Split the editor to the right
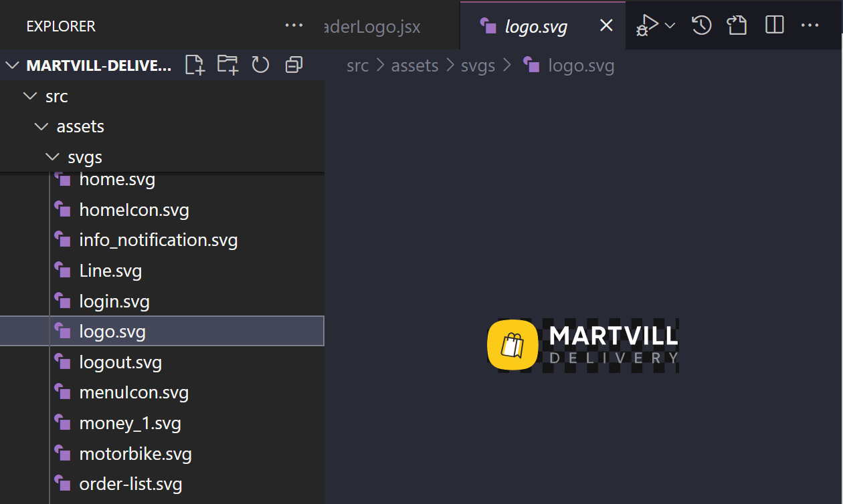The image size is (843, 504). [774, 25]
